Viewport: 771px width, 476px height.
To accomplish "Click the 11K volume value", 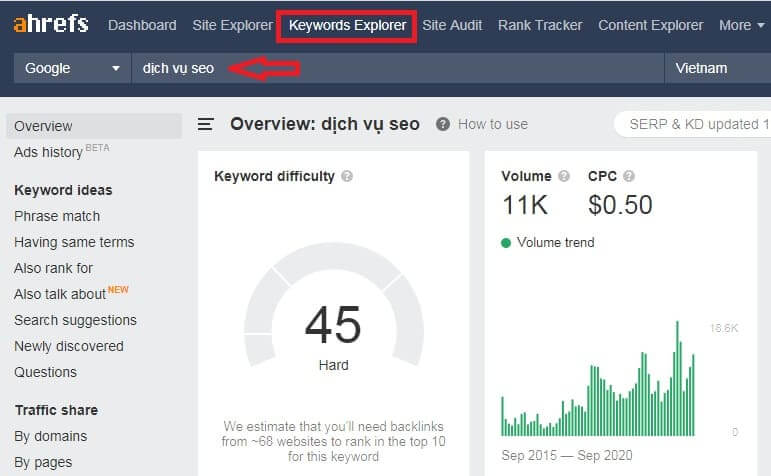I will 525,205.
